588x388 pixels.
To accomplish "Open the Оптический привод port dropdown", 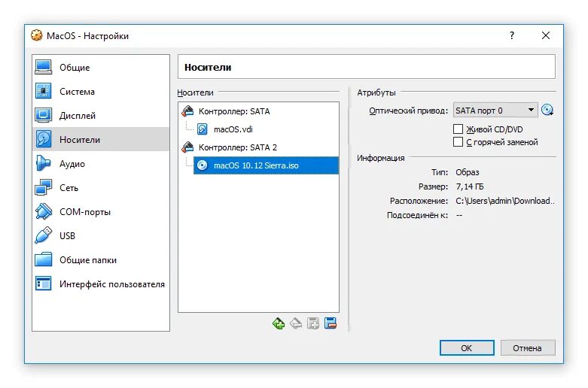I will [495, 111].
